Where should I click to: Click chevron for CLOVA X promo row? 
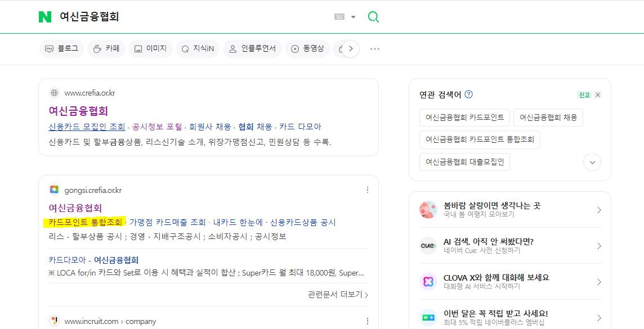click(599, 282)
